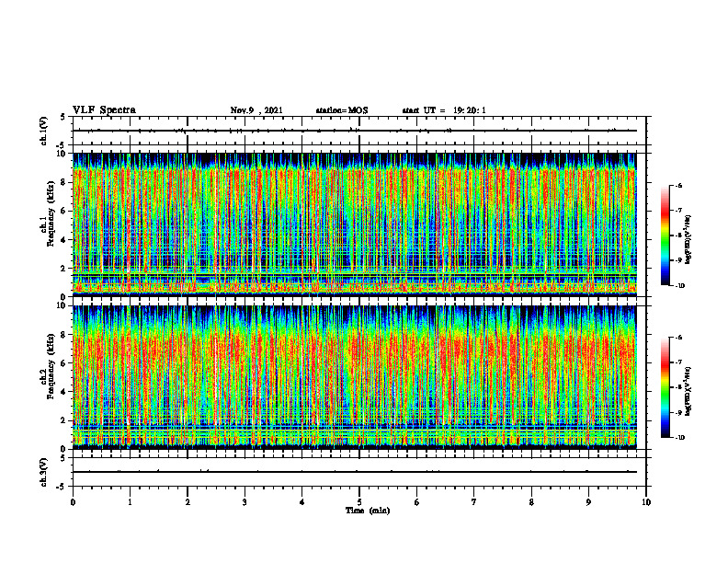Image resolution: width=728 pixels, height=563 pixels.
Task: Click the "-6" label on ch.1 color bar
Action: (678, 185)
